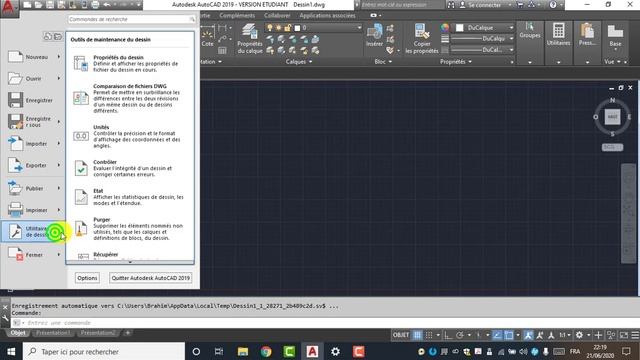Click the Commandes de recherche search field
Viewport: 640px width, 360px height.
131,19
